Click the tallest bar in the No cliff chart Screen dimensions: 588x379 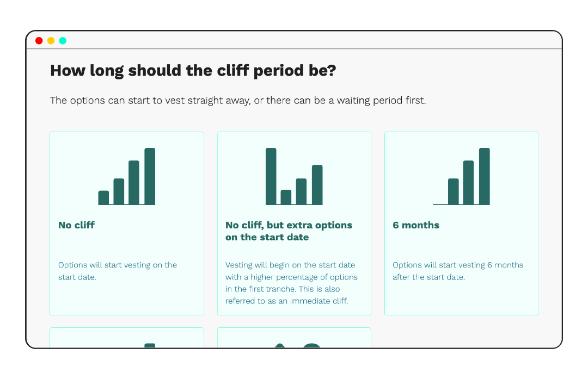pyautogui.click(x=150, y=176)
